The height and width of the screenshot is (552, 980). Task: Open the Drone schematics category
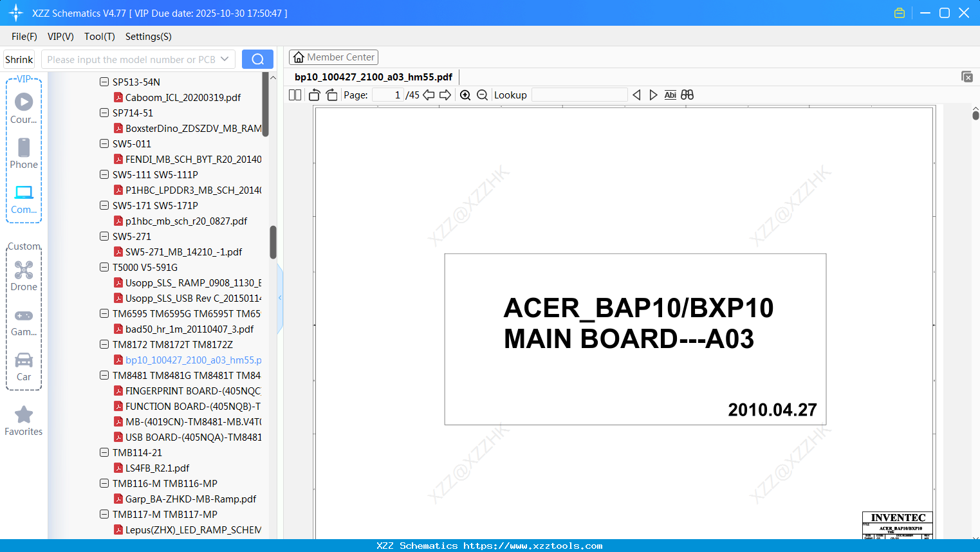point(24,276)
